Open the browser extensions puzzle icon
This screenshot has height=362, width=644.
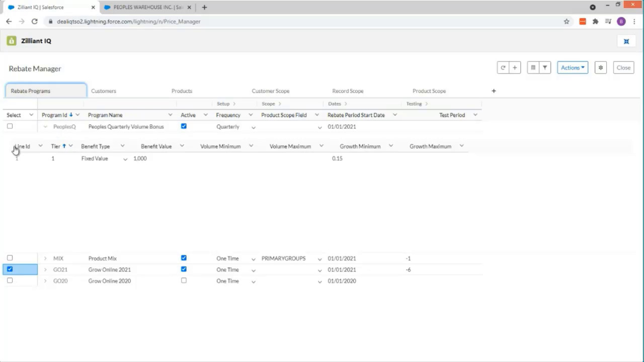(x=596, y=22)
